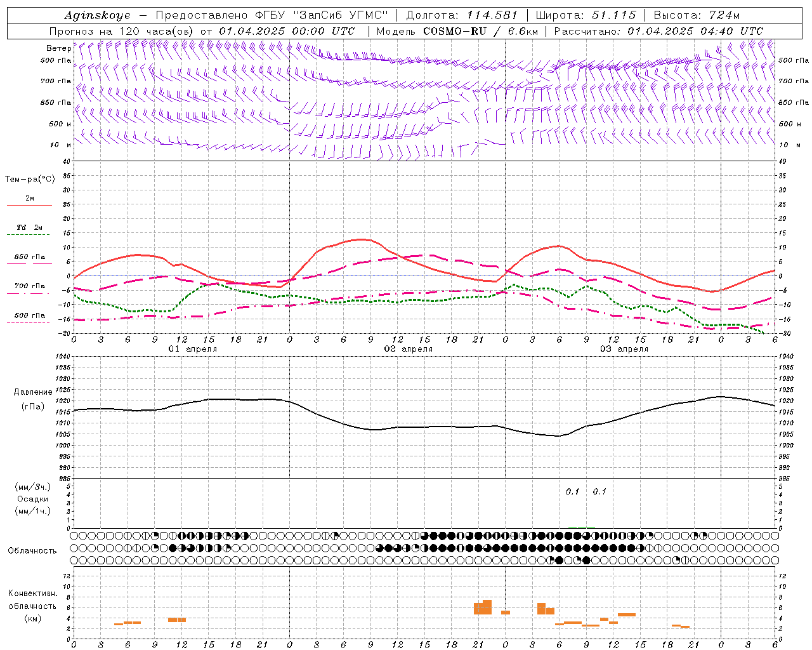Click 'Прогноз на 120 часа(ов)' forecast line
This screenshot has width=812, height=650.
(x=202, y=31)
